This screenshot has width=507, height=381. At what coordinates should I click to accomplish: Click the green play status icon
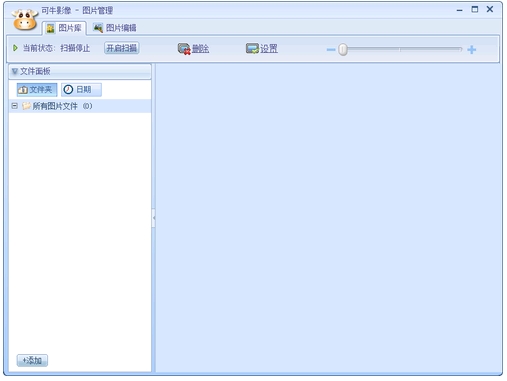pos(15,48)
